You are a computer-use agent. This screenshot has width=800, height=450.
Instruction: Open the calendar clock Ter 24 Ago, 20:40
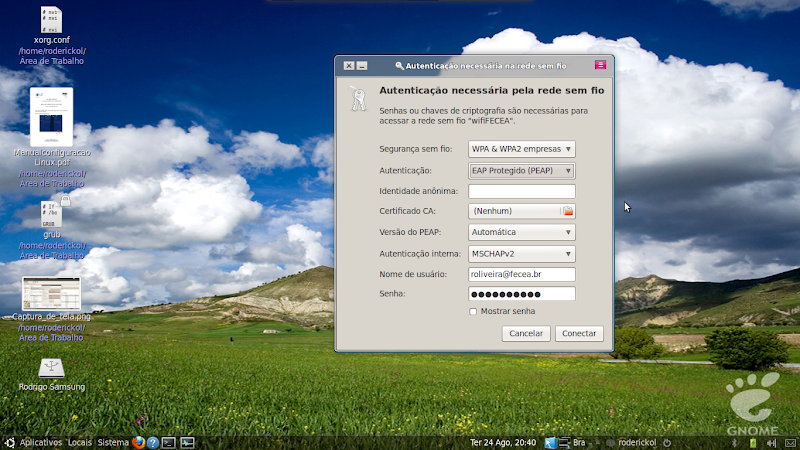503,442
